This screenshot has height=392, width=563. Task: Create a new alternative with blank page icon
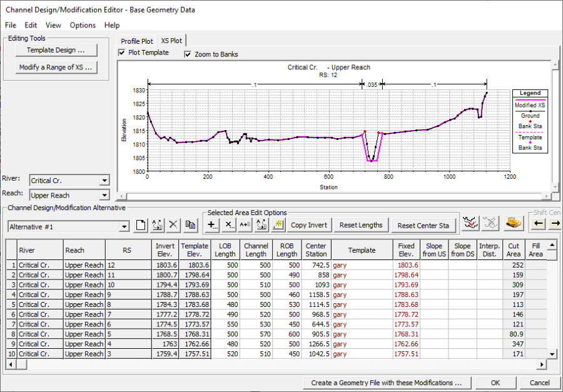click(x=141, y=226)
